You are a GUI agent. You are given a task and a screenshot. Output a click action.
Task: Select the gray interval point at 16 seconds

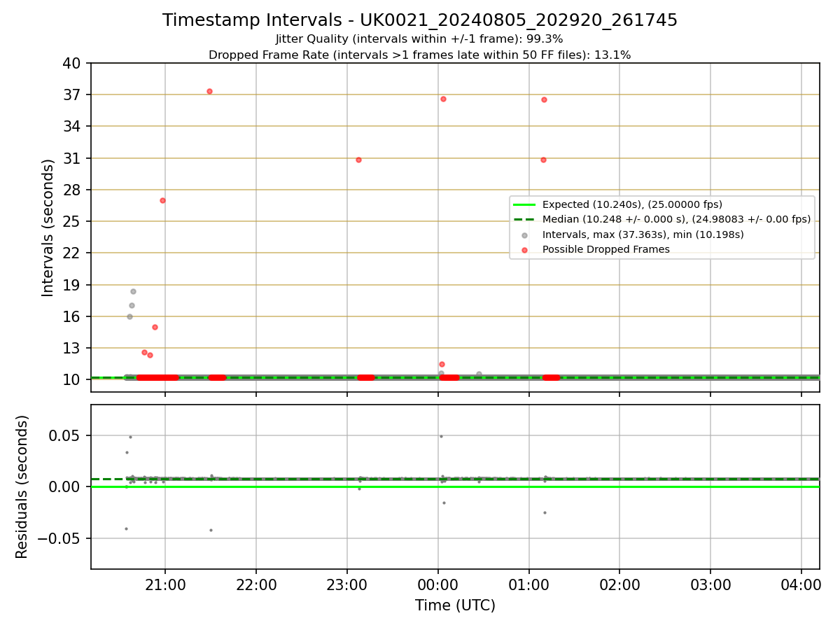[129, 316]
